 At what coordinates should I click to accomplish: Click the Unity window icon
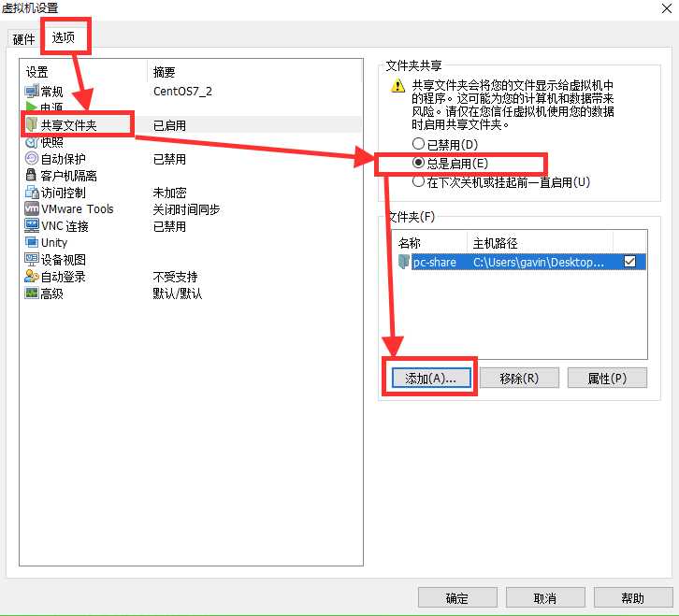tap(32, 242)
